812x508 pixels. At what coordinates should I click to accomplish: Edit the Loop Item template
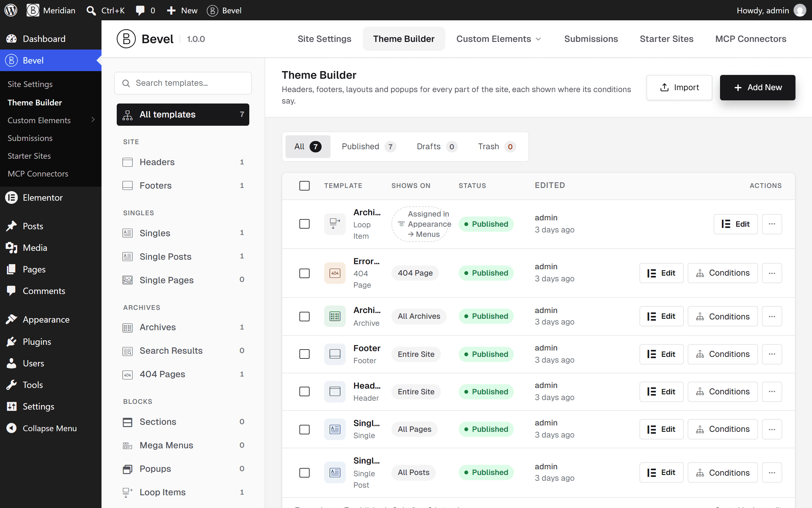[736, 224]
